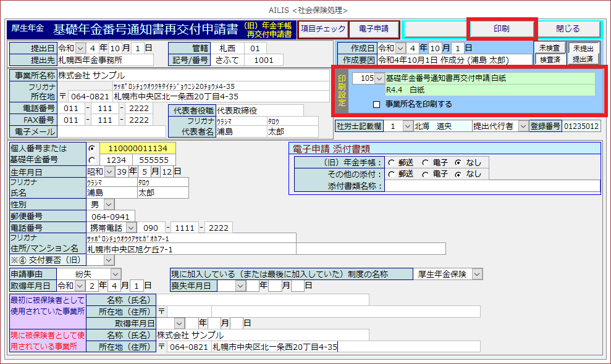
Task: Choose 郵送 for (旧)年金手帳 attachment
Action: [391, 162]
